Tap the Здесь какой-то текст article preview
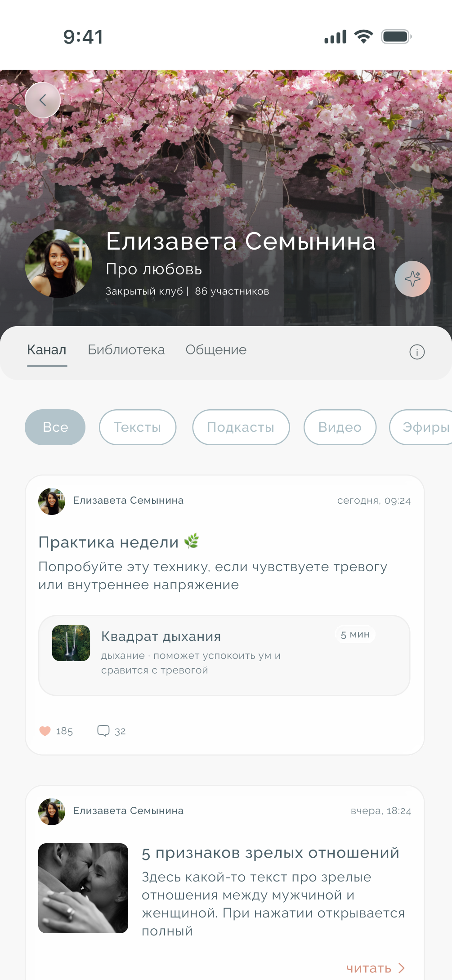This screenshot has height=980, width=452. [x=273, y=904]
